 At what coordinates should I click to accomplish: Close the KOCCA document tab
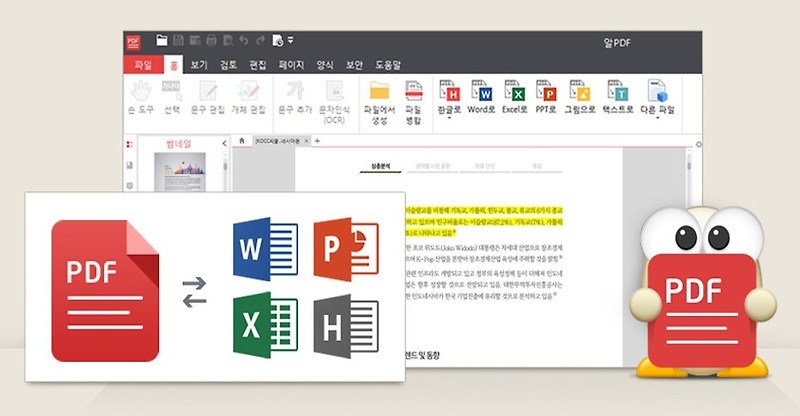point(307,141)
